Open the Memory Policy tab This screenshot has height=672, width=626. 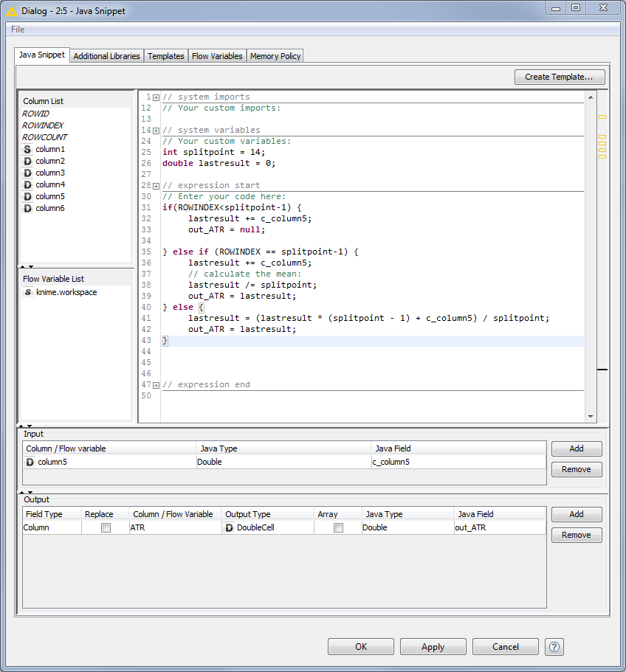(275, 56)
